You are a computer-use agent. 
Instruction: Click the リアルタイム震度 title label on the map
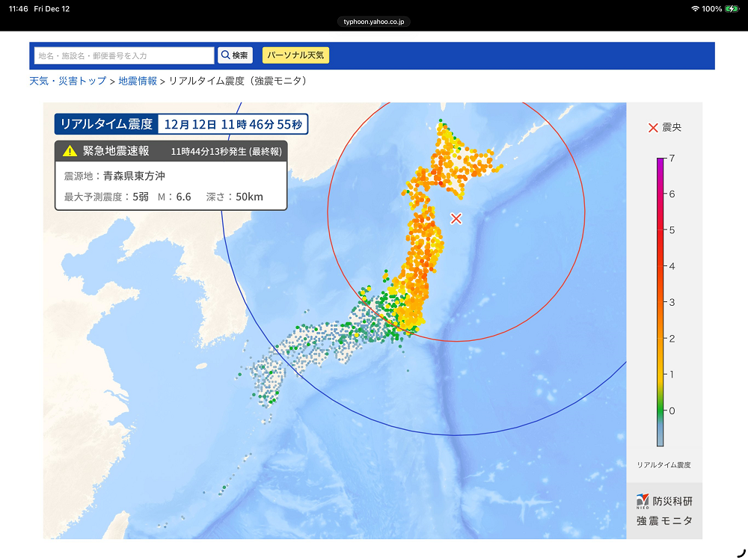[106, 124]
